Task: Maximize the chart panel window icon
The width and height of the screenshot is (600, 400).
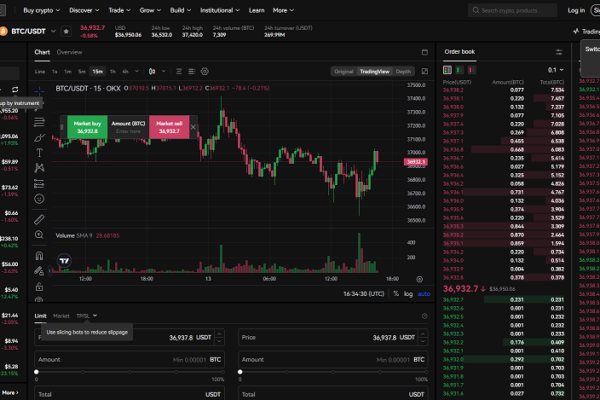Action: (425, 52)
